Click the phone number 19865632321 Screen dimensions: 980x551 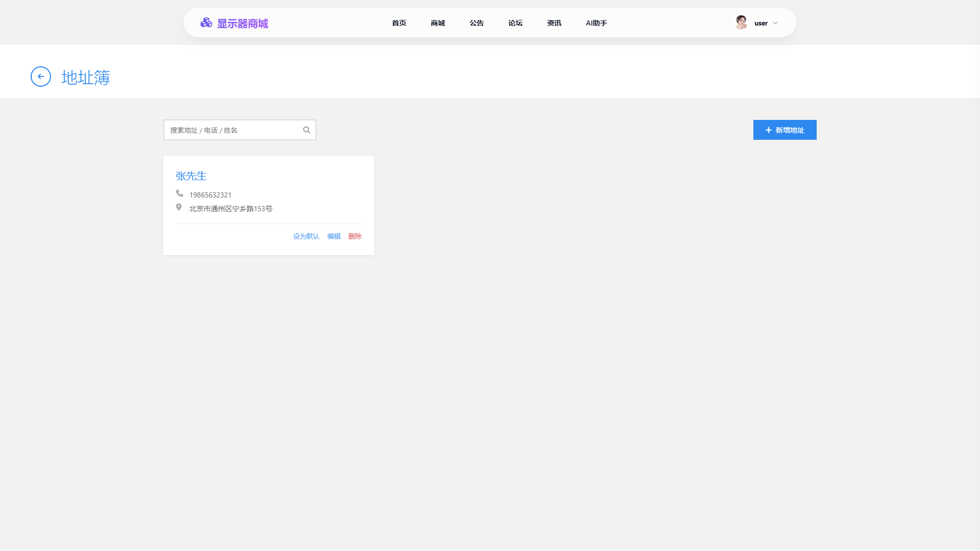point(210,195)
